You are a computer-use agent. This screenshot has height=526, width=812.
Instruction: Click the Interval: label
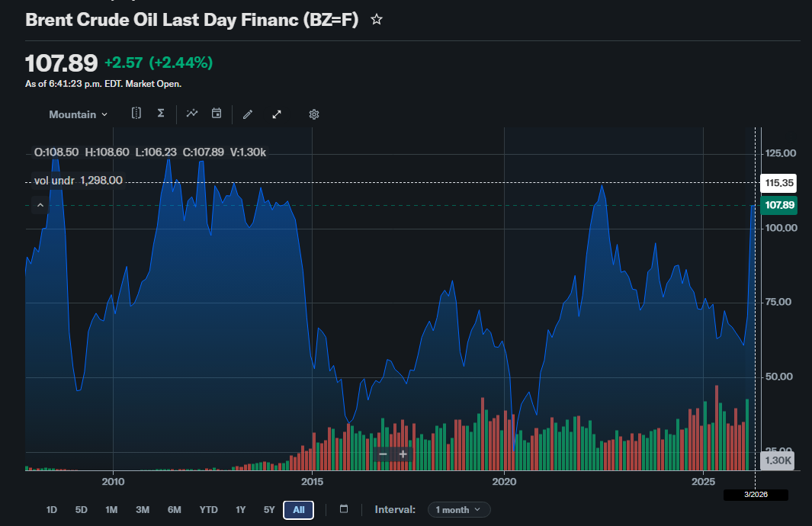point(395,510)
